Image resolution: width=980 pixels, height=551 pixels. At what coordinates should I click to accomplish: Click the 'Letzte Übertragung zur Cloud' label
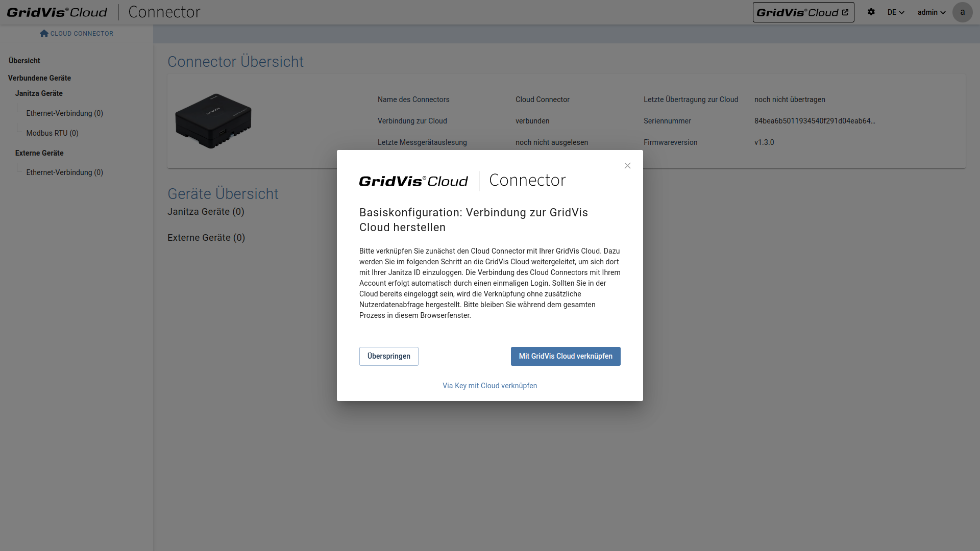click(691, 99)
